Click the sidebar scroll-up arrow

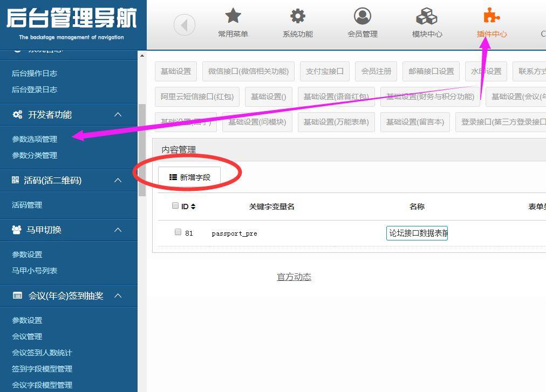142,56
